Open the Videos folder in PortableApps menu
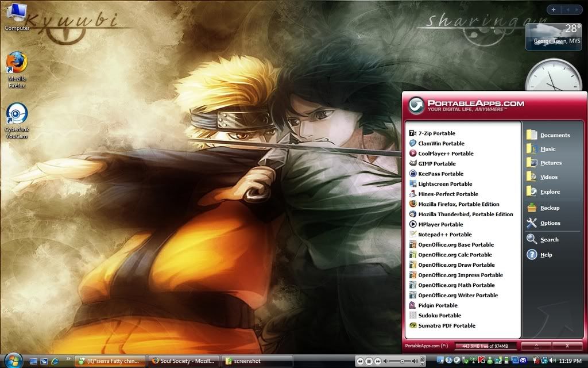This screenshot has height=368, width=588. click(x=542, y=177)
